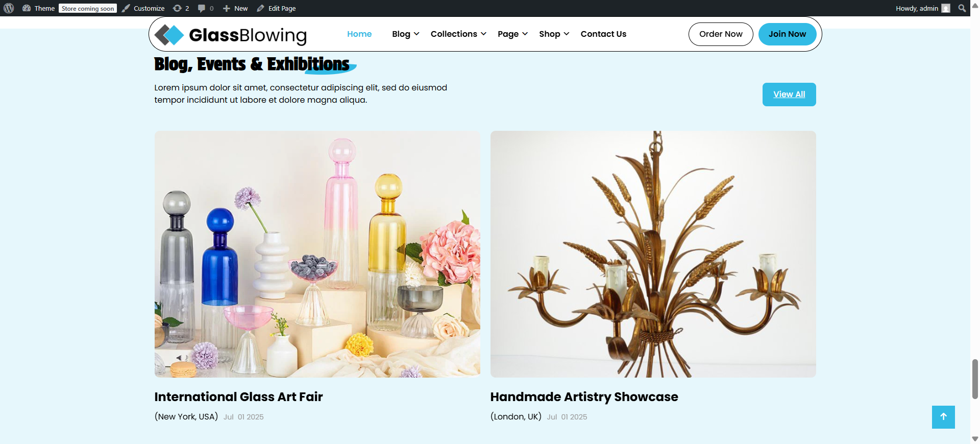The width and height of the screenshot is (980, 444).
Task: Click the GlassBlowing diamond logo
Action: pyautogui.click(x=169, y=35)
